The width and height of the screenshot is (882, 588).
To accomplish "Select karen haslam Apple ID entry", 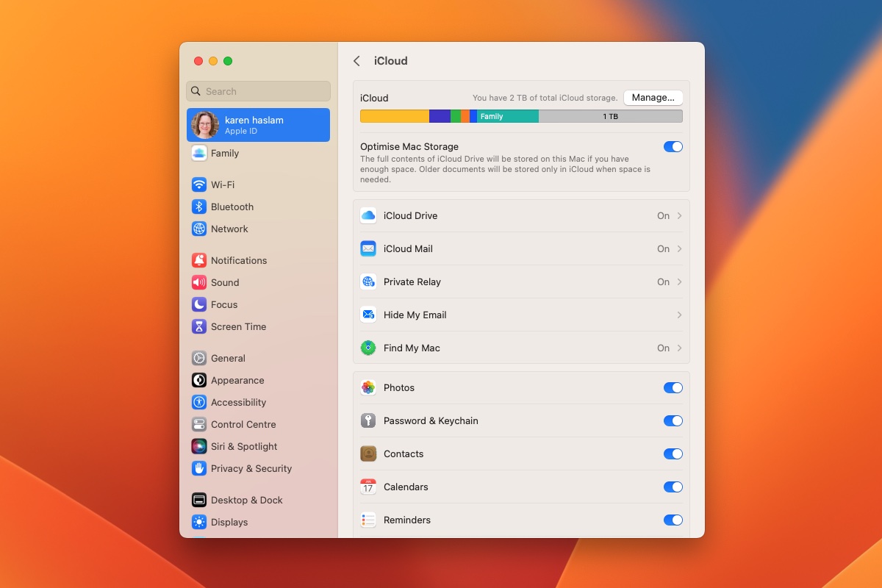I will click(258, 125).
